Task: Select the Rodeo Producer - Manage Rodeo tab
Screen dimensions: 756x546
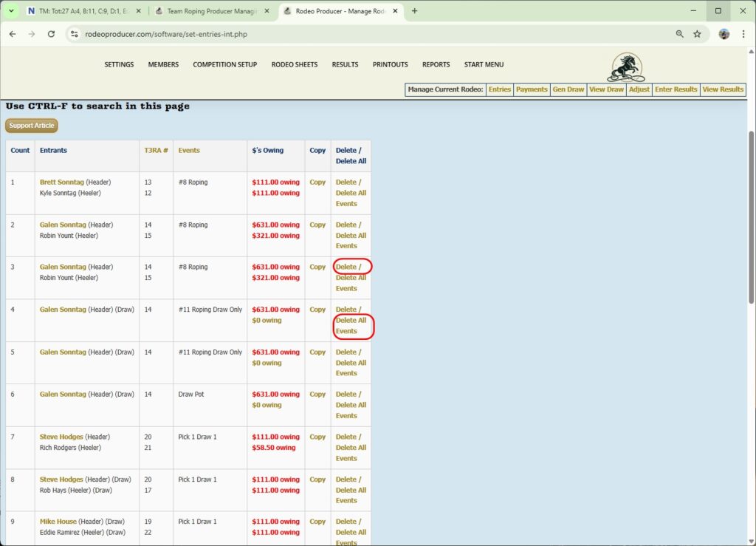Action: 340,10
